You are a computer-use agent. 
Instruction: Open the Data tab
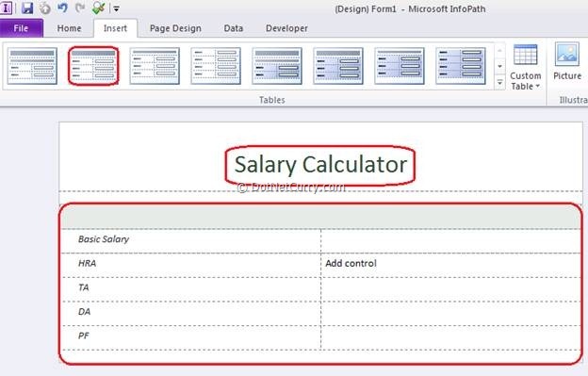tap(234, 28)
